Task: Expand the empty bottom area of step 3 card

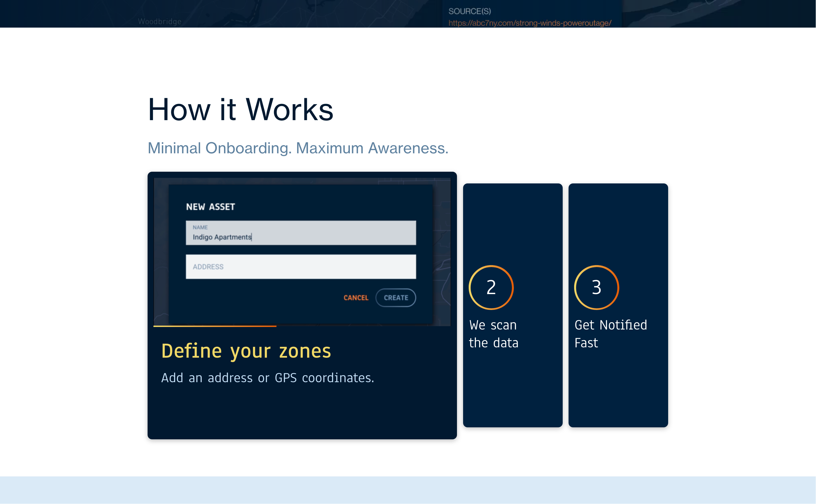Action: point(618,390)
